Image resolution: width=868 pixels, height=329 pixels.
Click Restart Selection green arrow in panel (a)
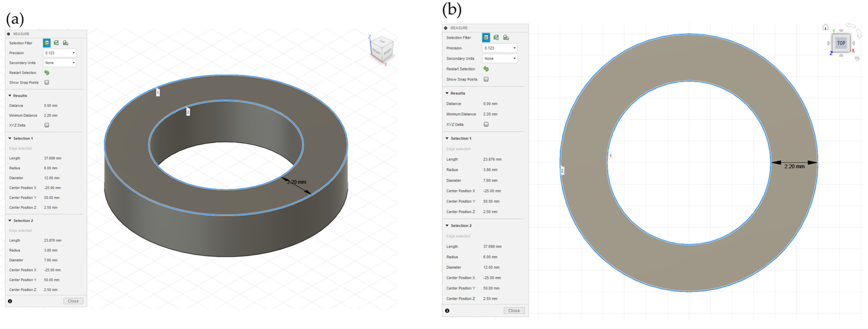click(47, 73)
